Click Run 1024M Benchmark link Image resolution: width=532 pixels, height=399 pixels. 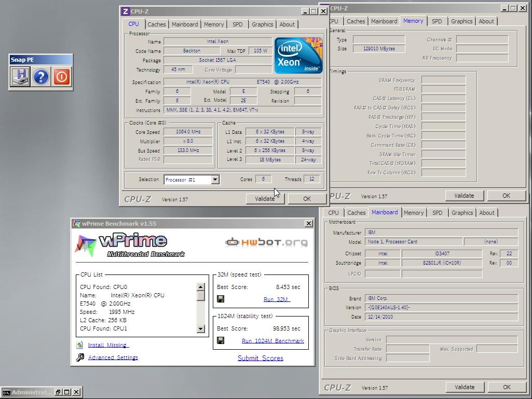(273, 341)
